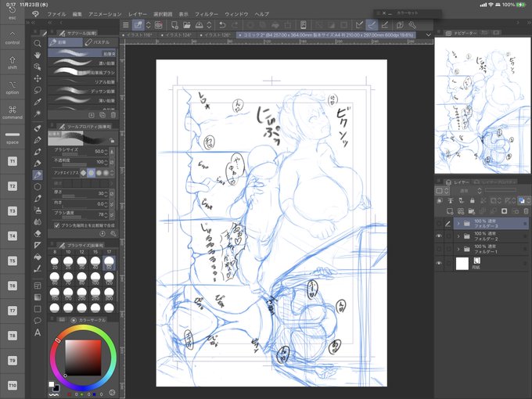
Task: Select the Auto select magic wand tool
Action: 38,113
